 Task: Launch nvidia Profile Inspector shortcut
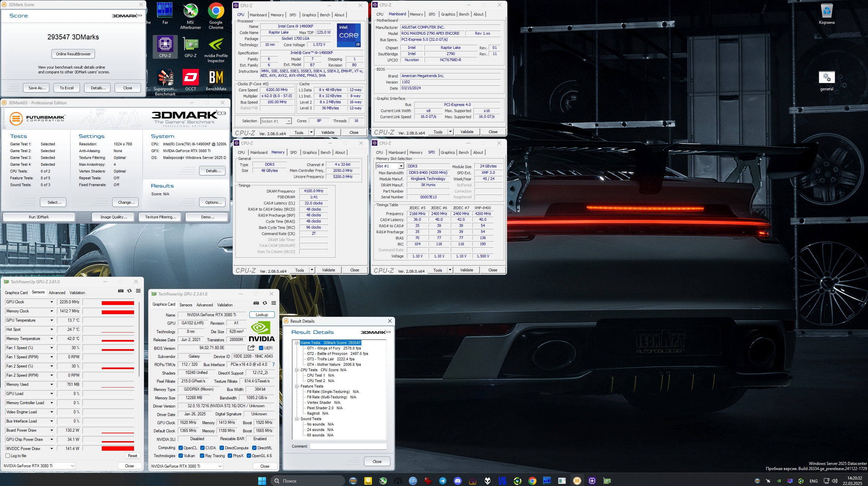pyautogui.click(x=216, y=50)
